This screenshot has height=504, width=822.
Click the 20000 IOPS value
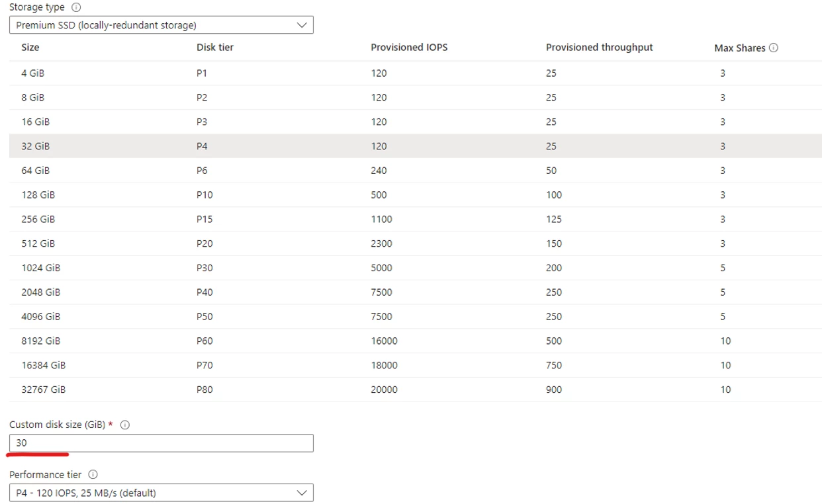click(384, 390)
